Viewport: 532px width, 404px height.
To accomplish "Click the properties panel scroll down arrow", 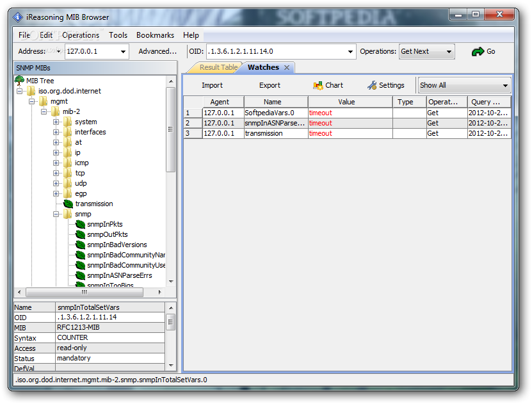I will click(171, 366).
